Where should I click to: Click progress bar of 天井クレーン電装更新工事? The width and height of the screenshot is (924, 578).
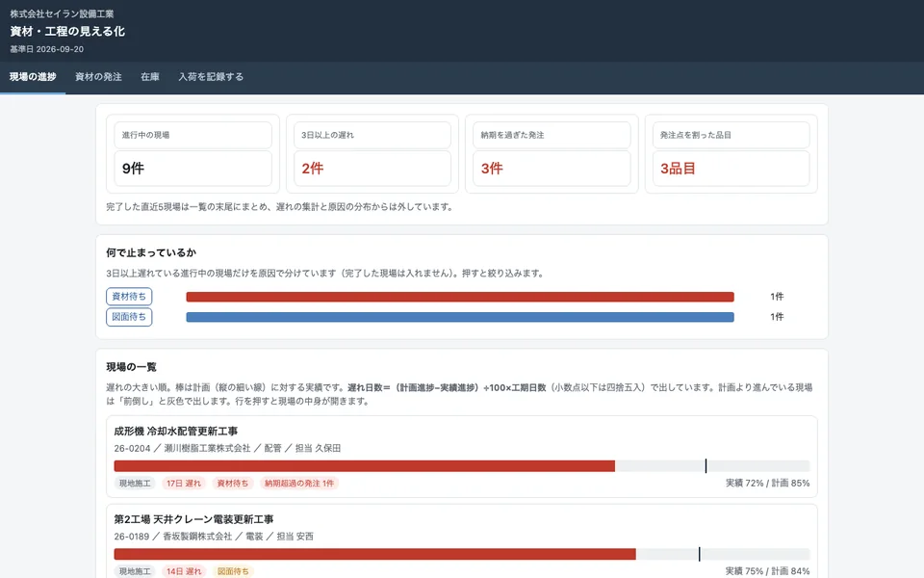(x=461, y=555)
